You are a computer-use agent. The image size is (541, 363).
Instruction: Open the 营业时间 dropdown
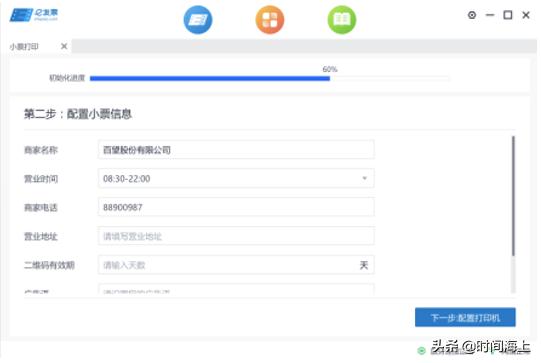tap(236, 178)
